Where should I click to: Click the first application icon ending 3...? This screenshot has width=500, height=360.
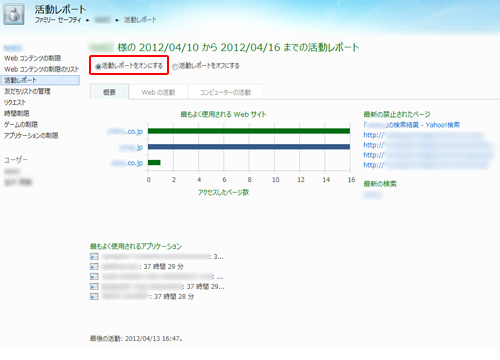point(94,256)
